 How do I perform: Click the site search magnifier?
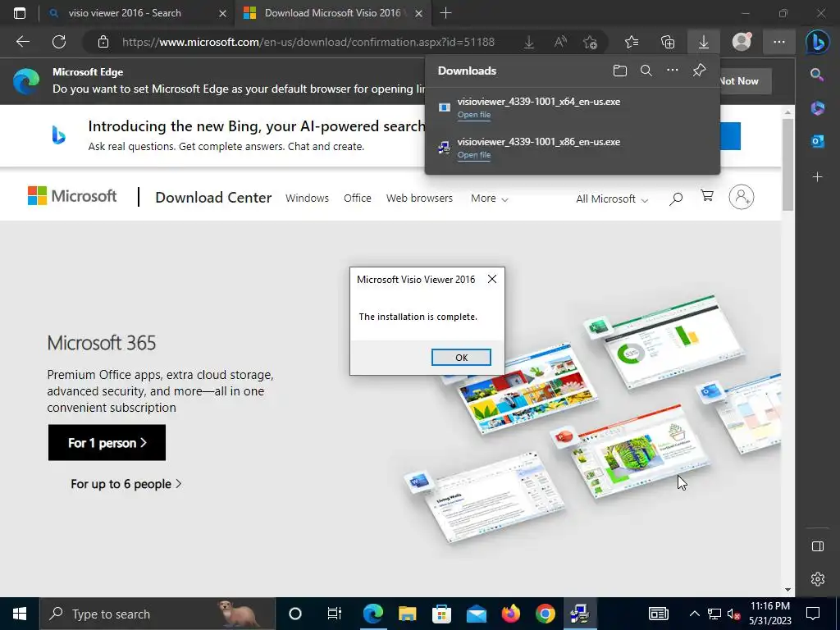click(x=676, y=199)
